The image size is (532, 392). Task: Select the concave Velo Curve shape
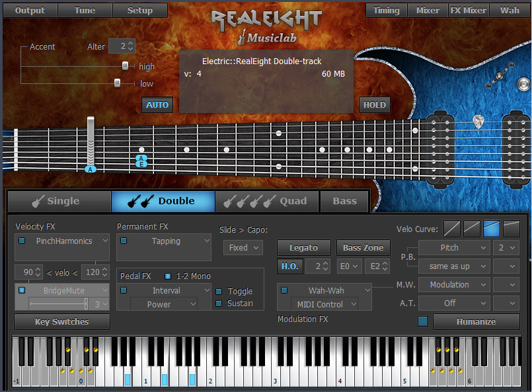pos(472,228)
